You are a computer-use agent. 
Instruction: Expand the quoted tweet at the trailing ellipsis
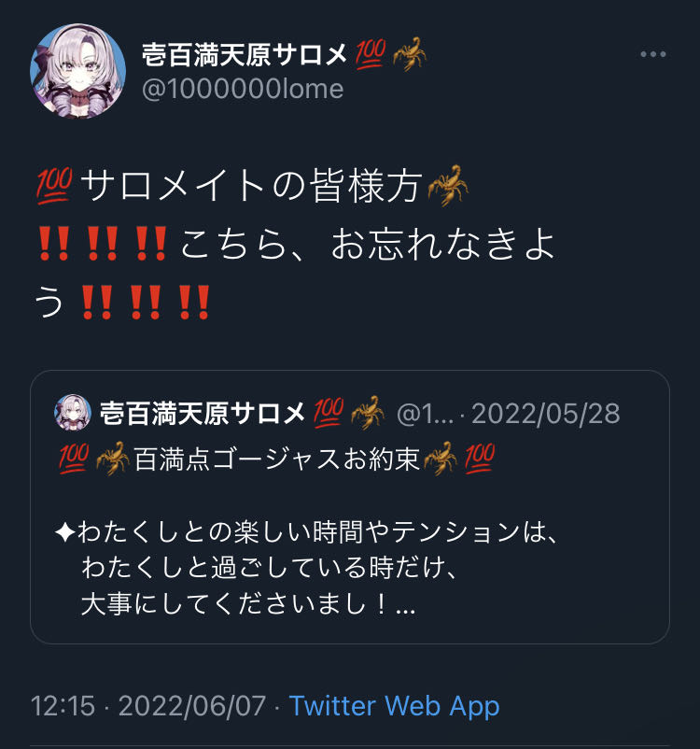[406, 606]
